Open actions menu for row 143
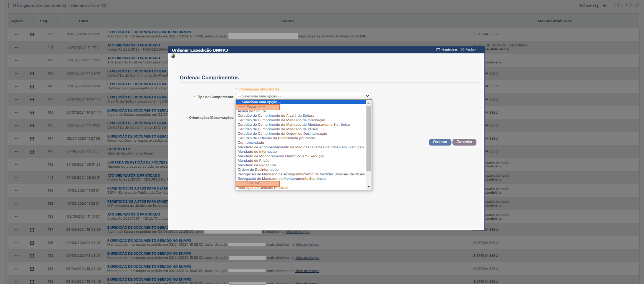Image resolution: width=644 pixels, height=285 pixels. click(17, 152)
